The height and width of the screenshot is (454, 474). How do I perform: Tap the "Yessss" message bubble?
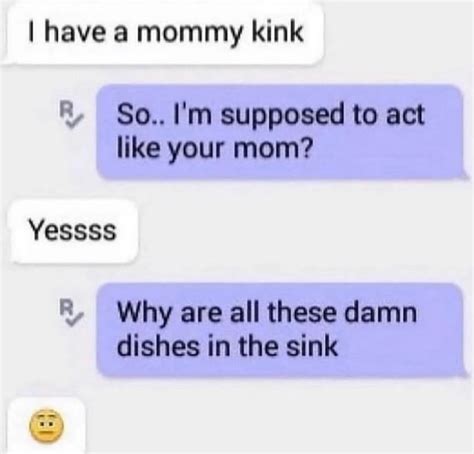[74, 231]
